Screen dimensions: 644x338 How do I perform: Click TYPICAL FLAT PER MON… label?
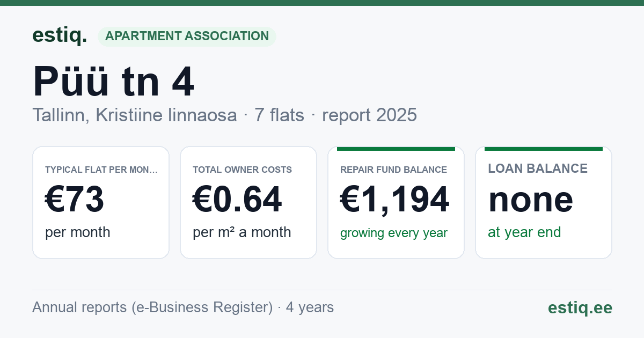click(x=101, y=170)
